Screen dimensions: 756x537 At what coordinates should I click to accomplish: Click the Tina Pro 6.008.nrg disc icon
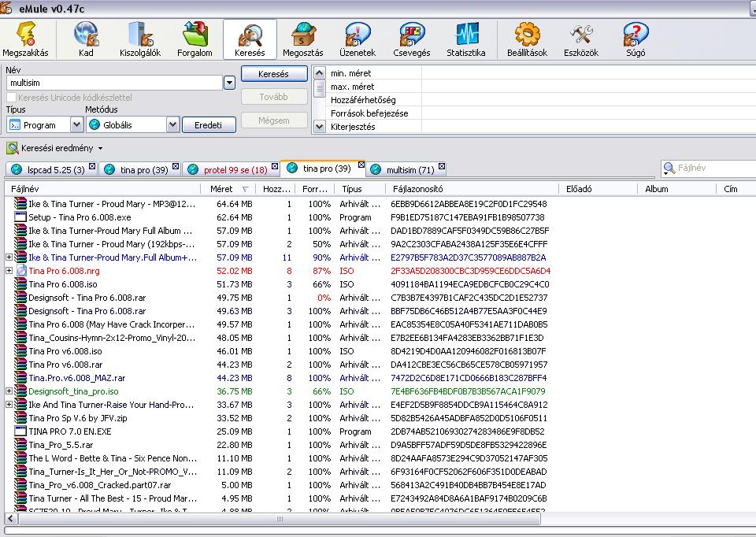click(21, 271)
